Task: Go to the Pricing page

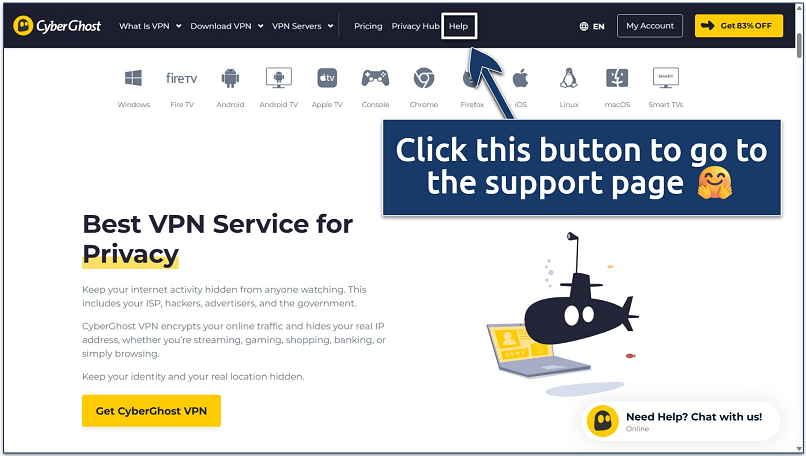Action: pyautogui.click(x=368, y=26)
